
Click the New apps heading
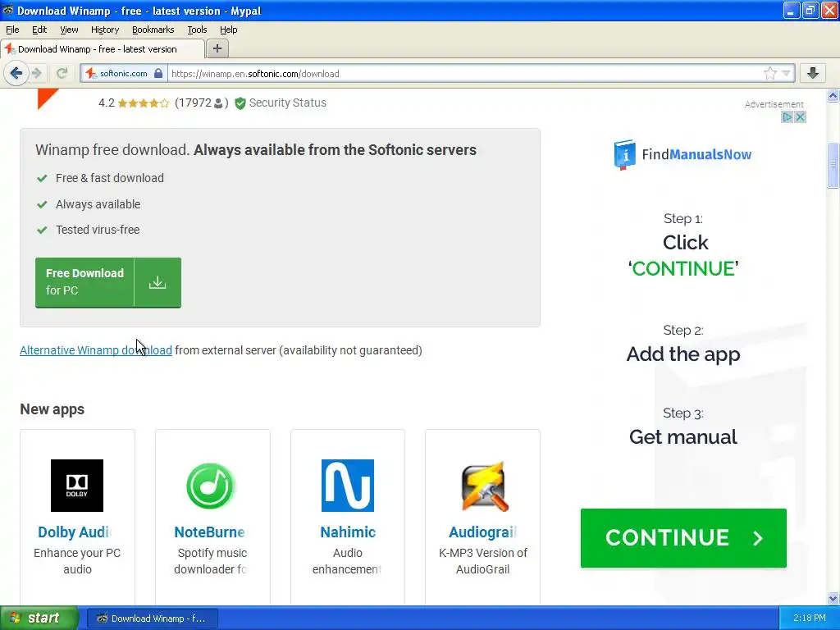(x=52, y=409)
